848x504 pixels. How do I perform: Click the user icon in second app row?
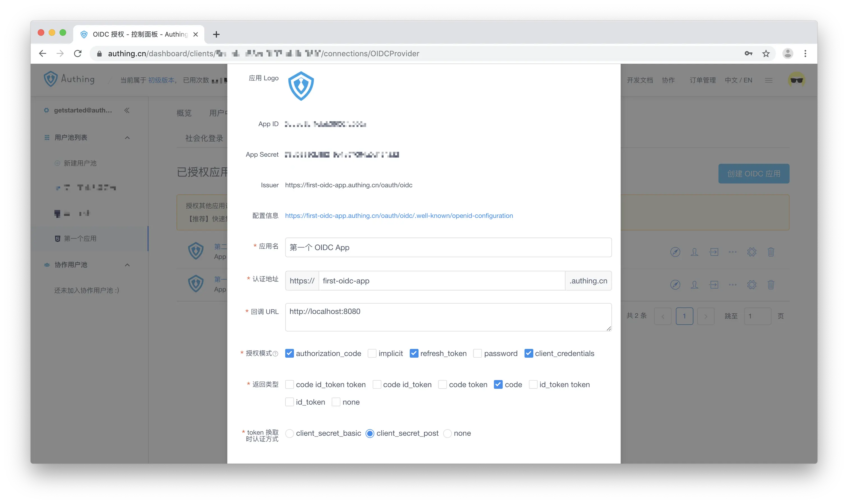(694, 285)
